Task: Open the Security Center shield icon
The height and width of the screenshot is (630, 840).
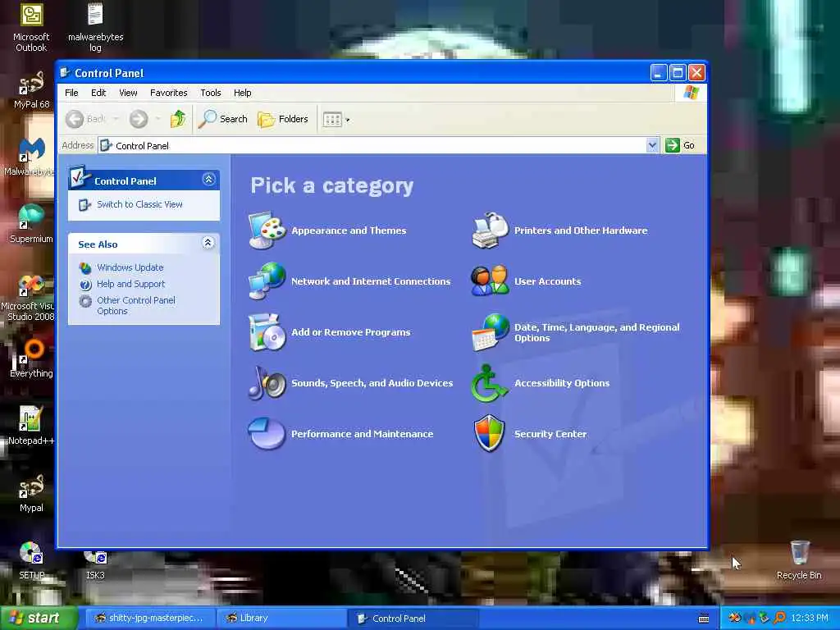Action: pyautogui.click(x=489, y=433)
